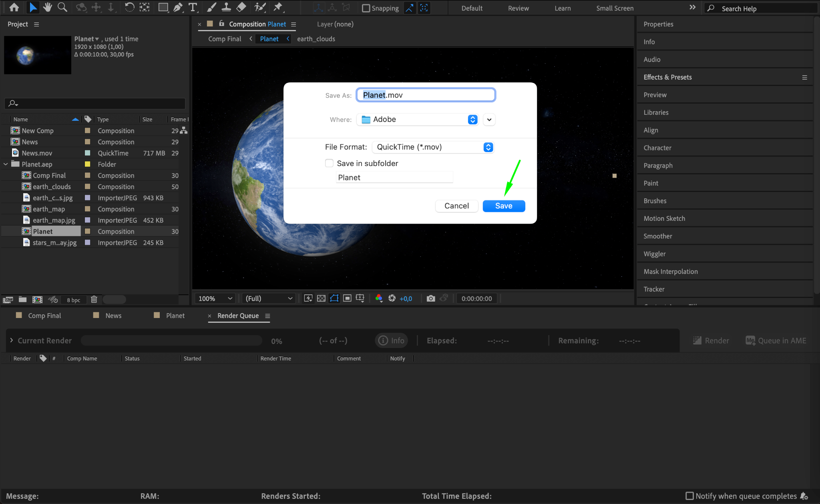Screen dimensions: 820x504
Task: Select the Puppet Pin tool
Action: (x=278, y=7)
